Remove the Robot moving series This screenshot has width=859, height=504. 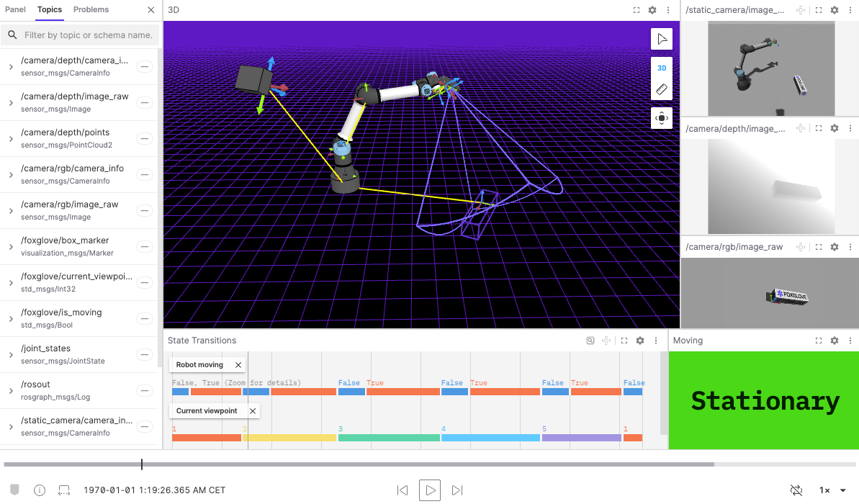238,365
